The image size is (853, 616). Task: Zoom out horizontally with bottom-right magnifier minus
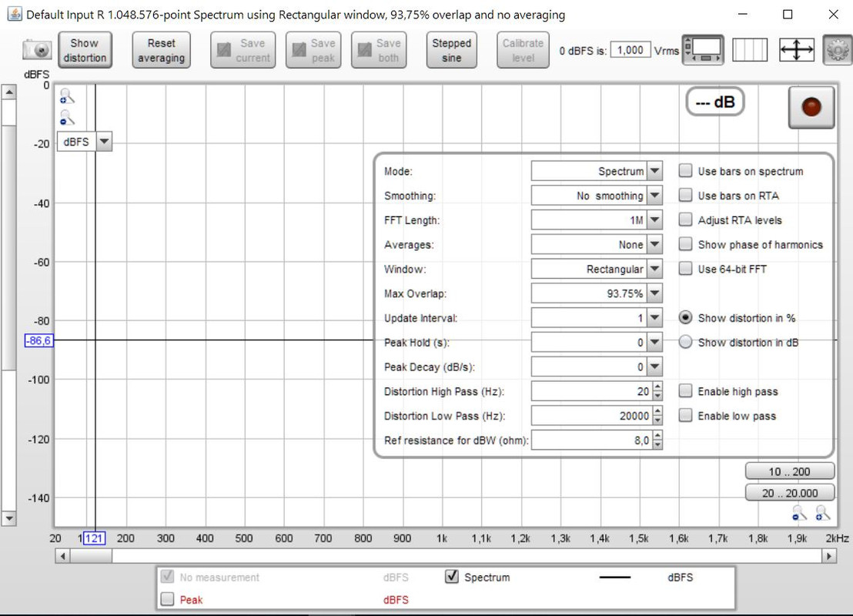point(799,513)
